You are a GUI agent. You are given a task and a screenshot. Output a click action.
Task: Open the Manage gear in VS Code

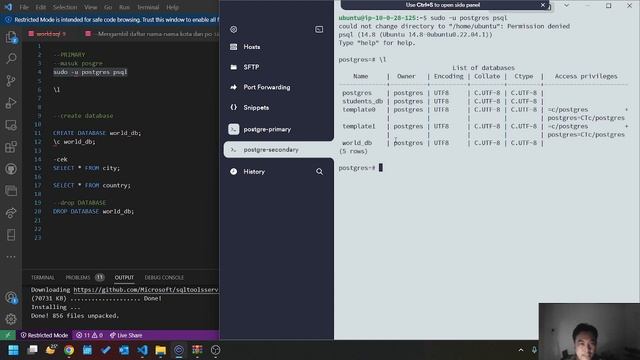[x=11, y=319]
